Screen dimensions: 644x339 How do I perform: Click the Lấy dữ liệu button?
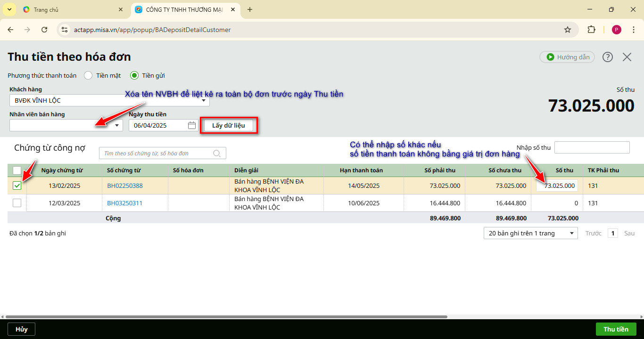click(229, 125)
